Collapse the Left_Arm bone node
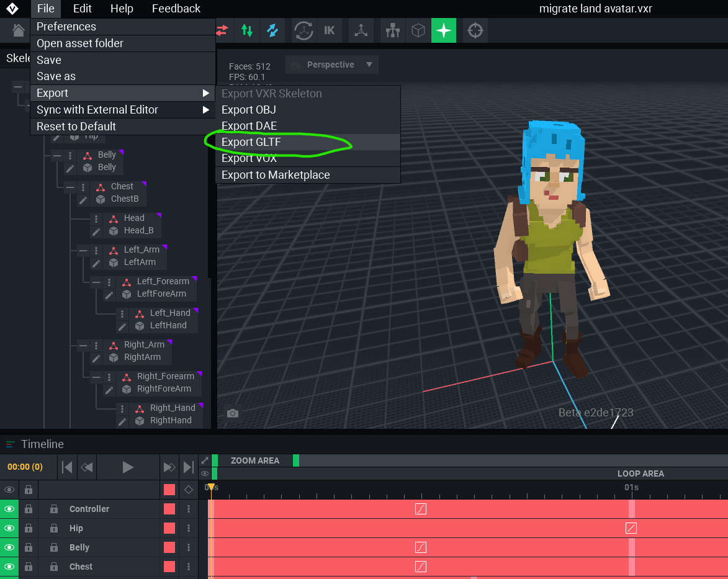 [83, 250]
